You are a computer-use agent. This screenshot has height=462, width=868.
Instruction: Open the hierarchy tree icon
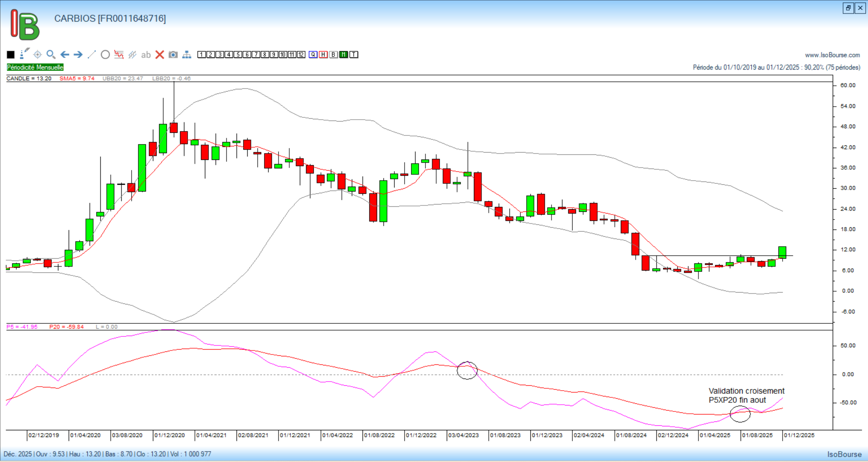click(x=187, y=55)
